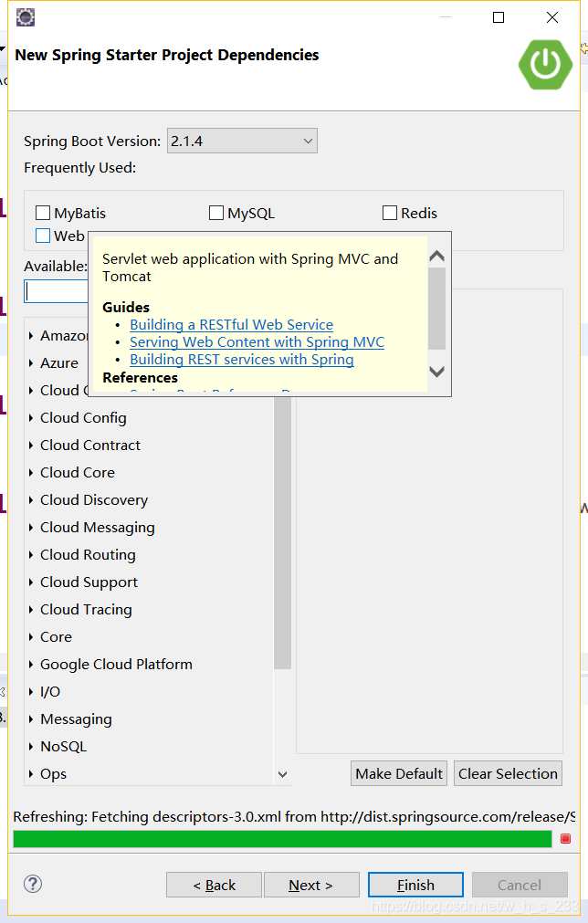This screenshot has height=923, width=588.
Task: Click the Eclipse window icon in title bar
Action: (x=26, y=17)
